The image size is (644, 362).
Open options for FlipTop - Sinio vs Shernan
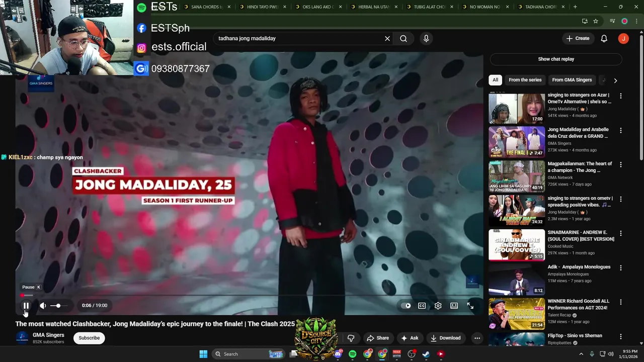[x=621, y=336]
